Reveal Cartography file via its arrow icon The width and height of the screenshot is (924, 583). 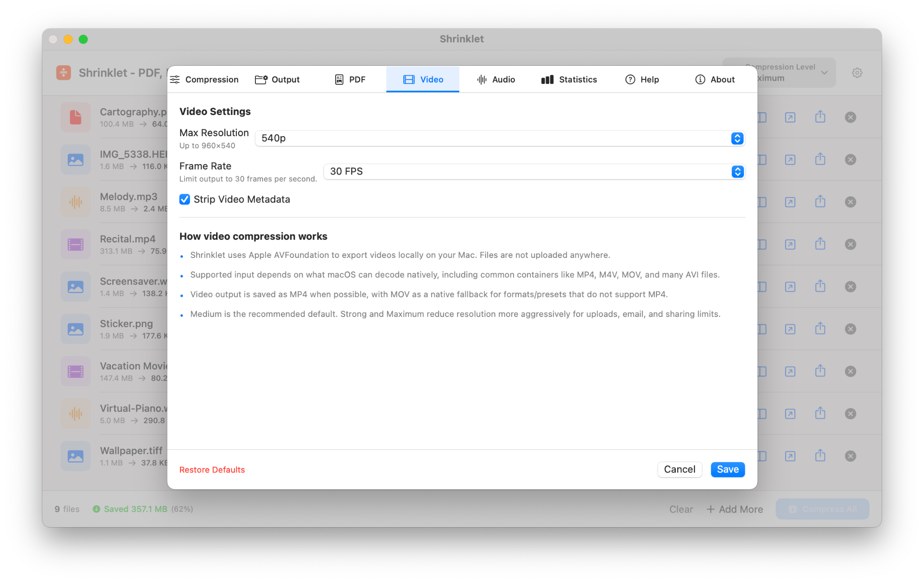coord(790,118)
